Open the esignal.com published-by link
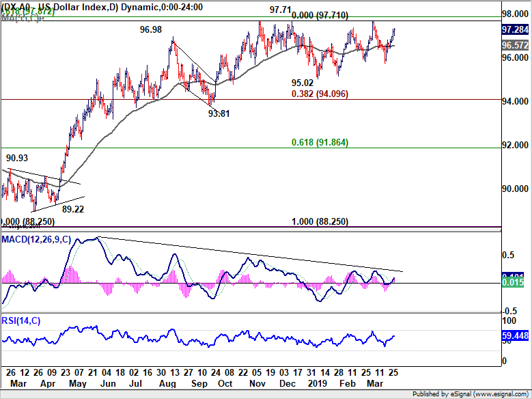Viewport: 532px width, 399px height. pyautogui.click(x=471, y=394)
